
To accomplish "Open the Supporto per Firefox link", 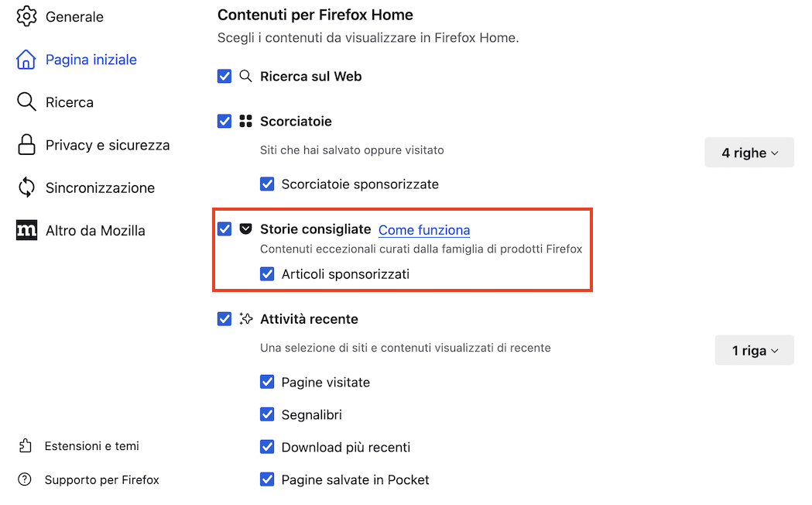I will (101, 480).
